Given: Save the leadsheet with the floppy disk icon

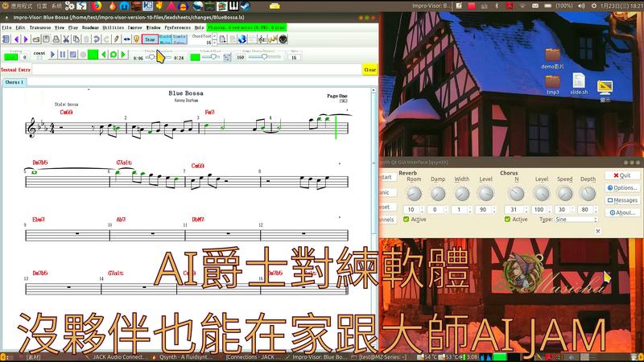Looking at the screenshot, I should point(47,39).
